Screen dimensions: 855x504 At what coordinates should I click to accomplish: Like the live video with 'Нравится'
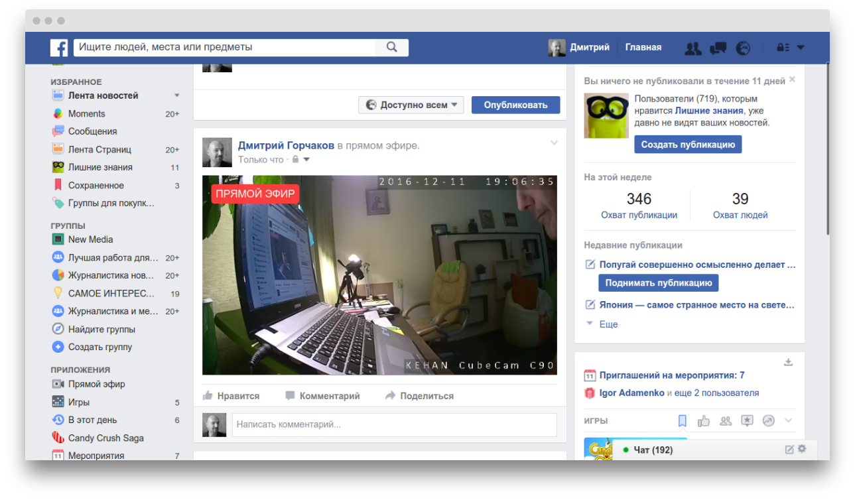231,396
